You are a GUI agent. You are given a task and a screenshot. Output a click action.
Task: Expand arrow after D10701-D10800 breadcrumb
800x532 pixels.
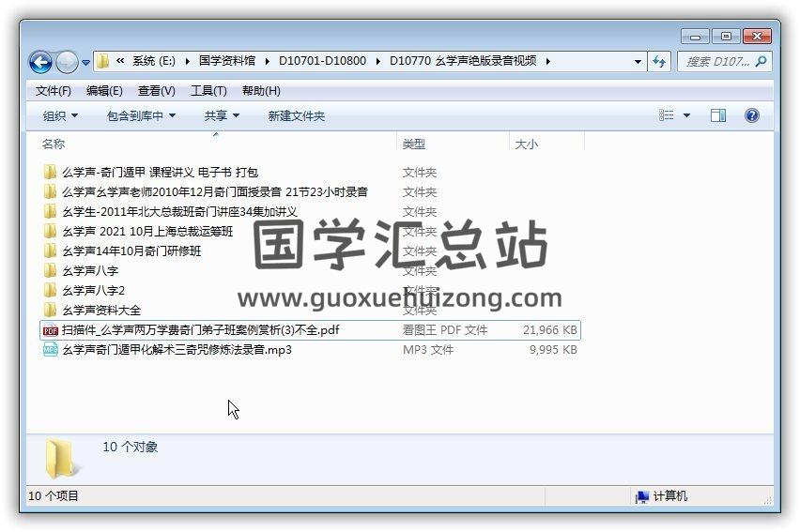(378, 62)
